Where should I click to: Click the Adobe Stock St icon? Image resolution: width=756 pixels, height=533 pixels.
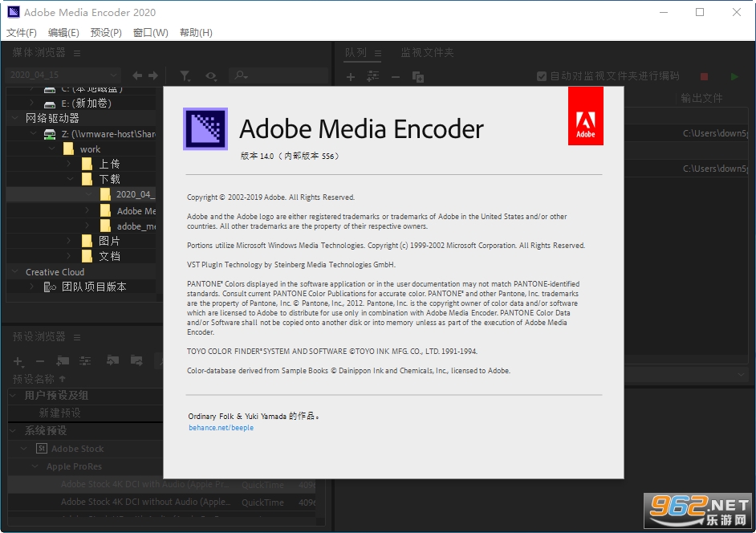pos(42,449)
